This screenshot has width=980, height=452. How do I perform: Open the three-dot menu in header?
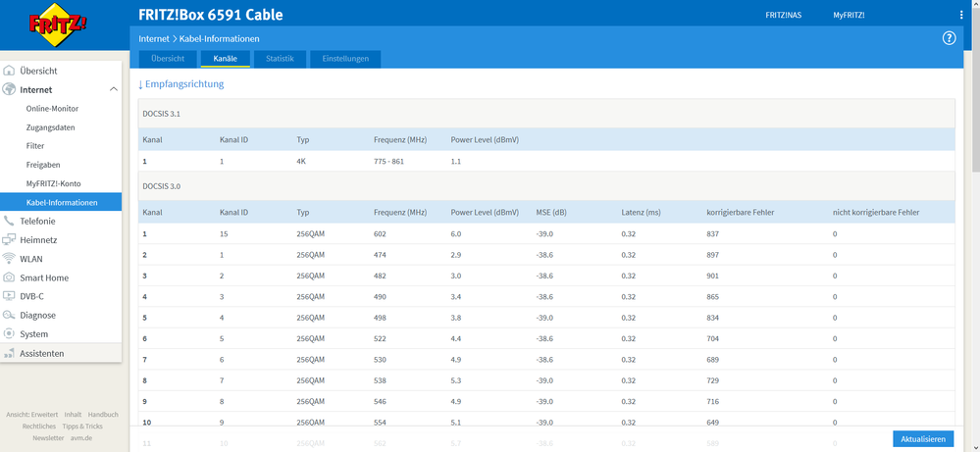pos(961,15)
